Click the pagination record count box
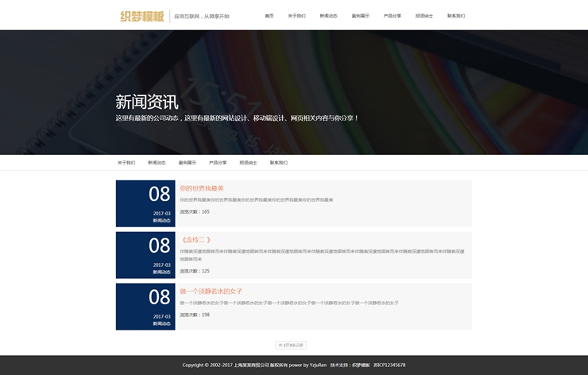Image resolution: width=588 pixels, height=375 pixels. click(x=290, y=346)
